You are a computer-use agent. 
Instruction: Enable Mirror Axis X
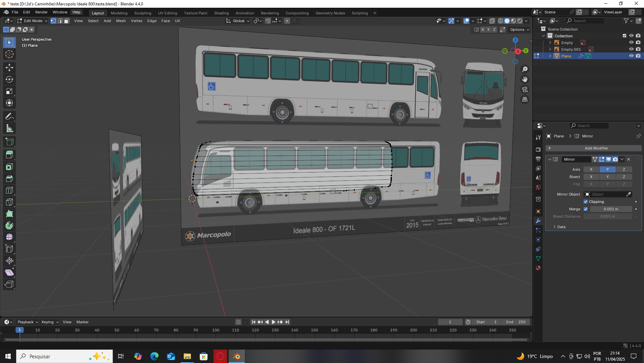point(591,169)
